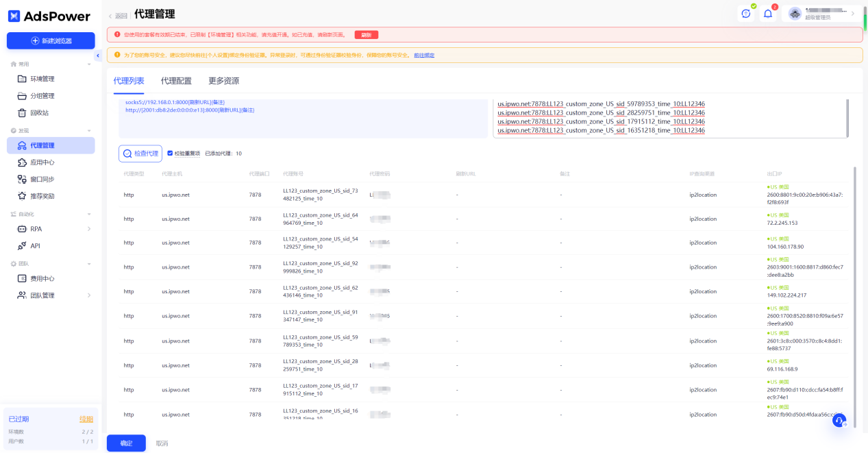
Task: Click the 推荐奖励 star icon
Action: [x=23, y=196]
